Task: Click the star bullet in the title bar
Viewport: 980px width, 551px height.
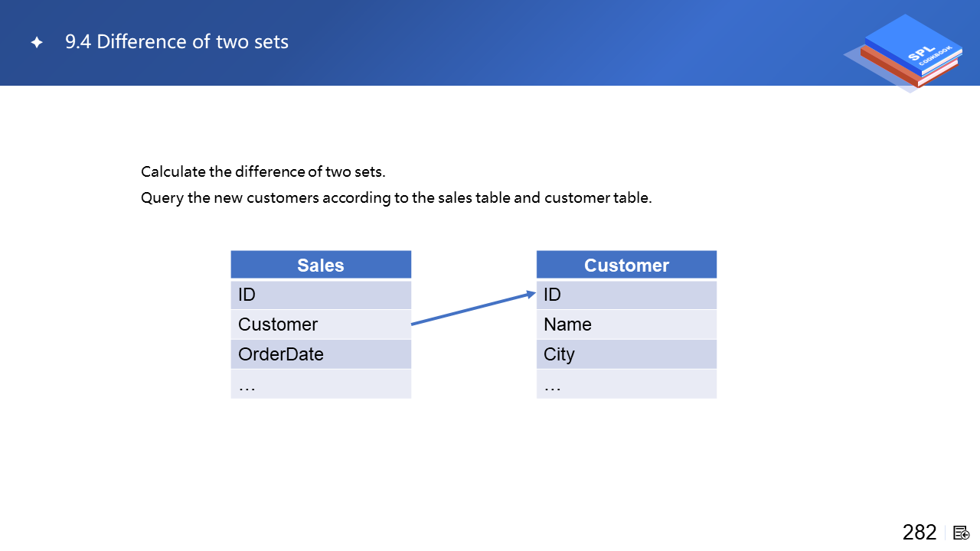Action: pos(36,43)
